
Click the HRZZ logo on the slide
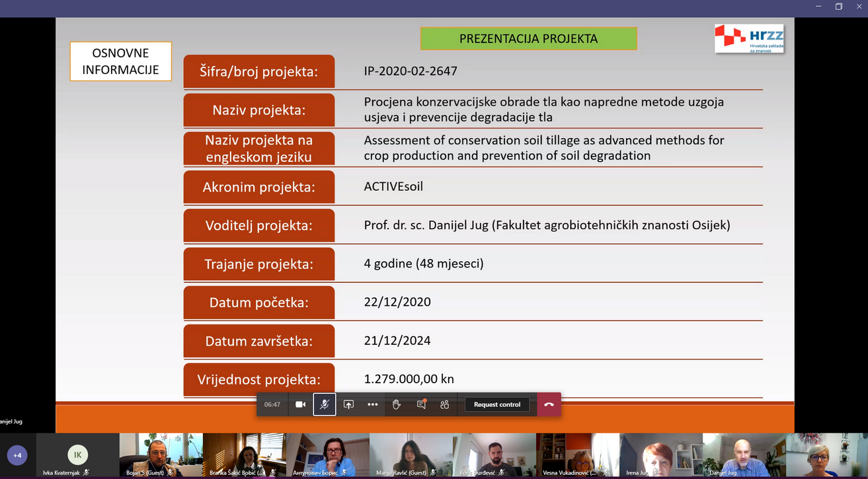click(749, 39)
